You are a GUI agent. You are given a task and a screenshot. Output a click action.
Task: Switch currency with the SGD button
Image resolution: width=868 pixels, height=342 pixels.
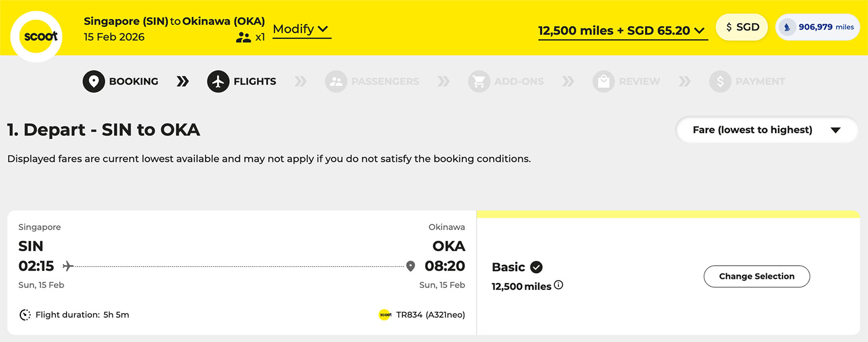(742, 27)
